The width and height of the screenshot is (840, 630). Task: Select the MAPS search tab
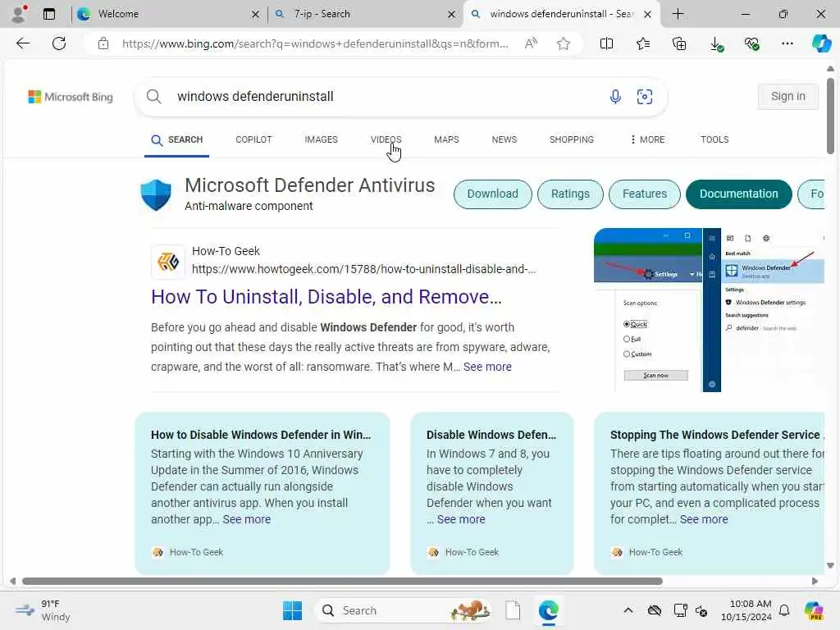(446, 139)
